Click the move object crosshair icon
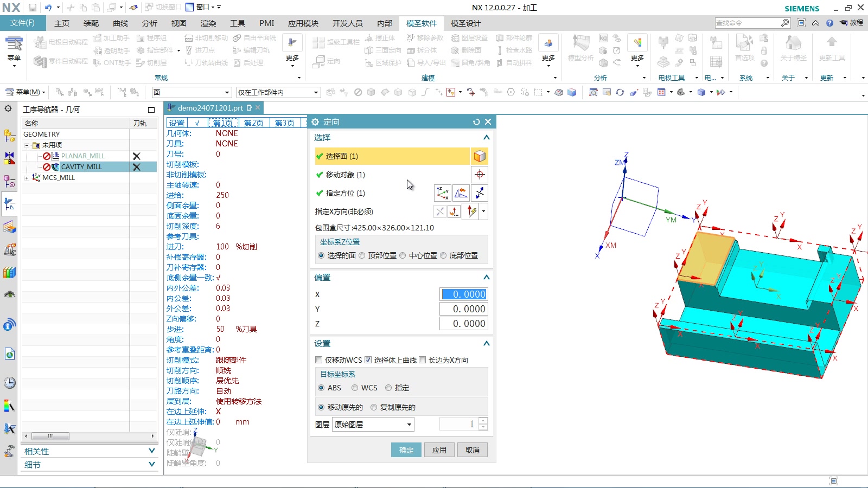Screen dimensions: 868x488 point(480,175)
